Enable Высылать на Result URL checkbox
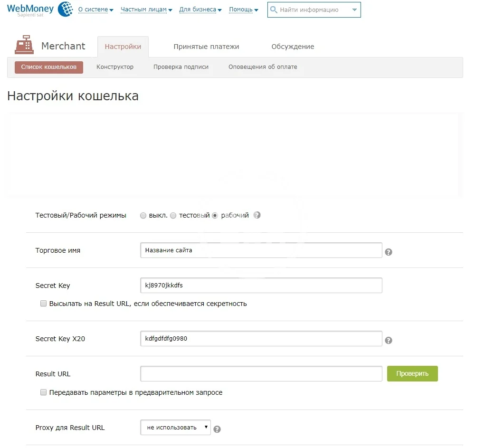 tap(44, 304)
